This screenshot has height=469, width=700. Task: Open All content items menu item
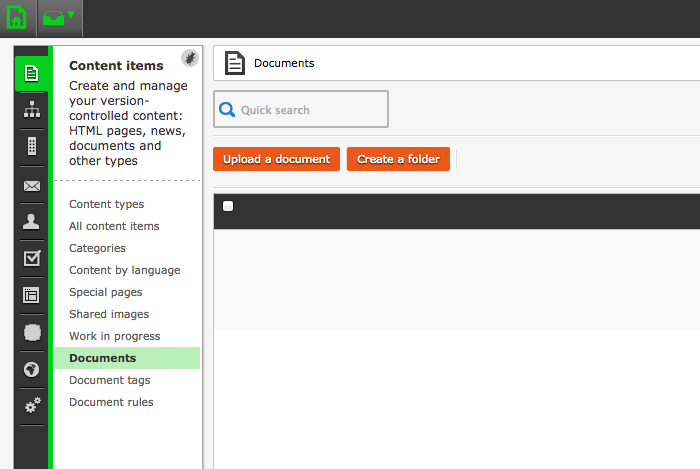(114, 226)
